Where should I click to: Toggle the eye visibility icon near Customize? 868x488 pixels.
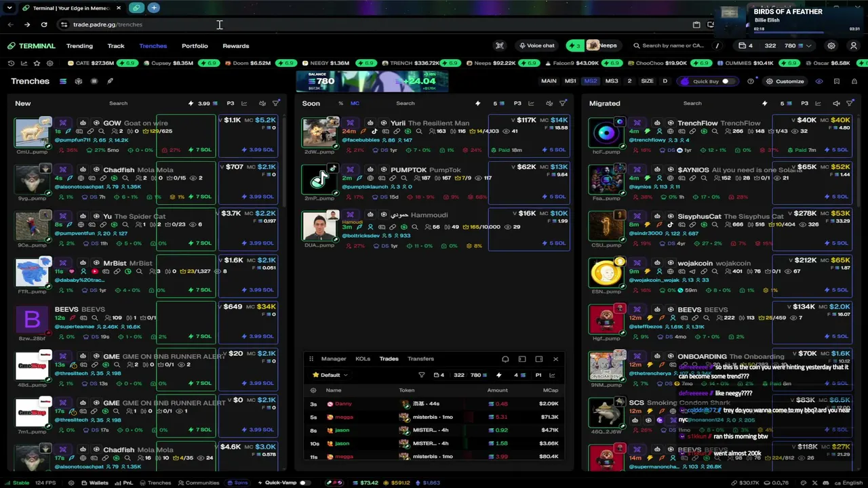[819, 81]
